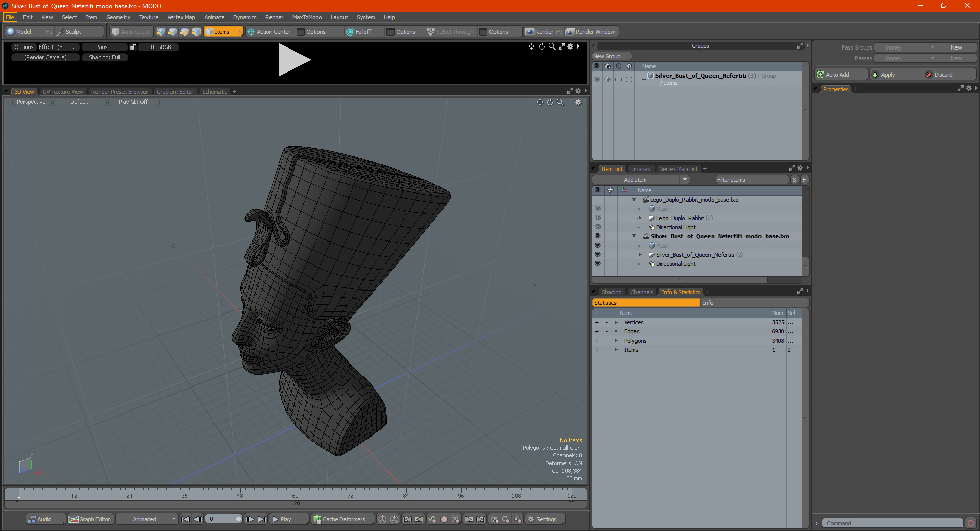This screenshot has height=531, width=980.
Task: Toggle the preview lock icon
Action: pyautogui.click(x=133, y=47)
